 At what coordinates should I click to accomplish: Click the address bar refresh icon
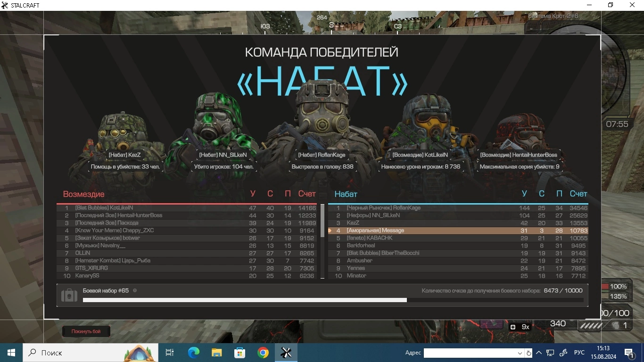[529, 353]
